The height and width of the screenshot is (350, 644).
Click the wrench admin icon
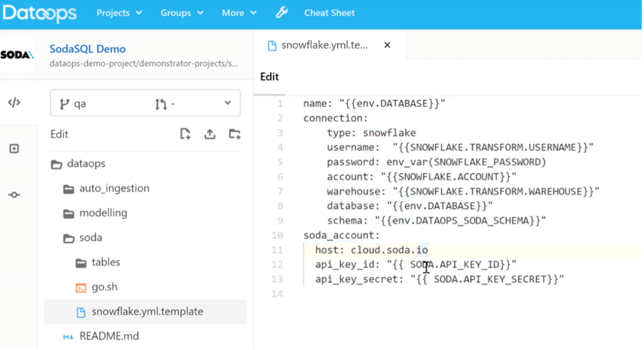[x=282, y=13]
